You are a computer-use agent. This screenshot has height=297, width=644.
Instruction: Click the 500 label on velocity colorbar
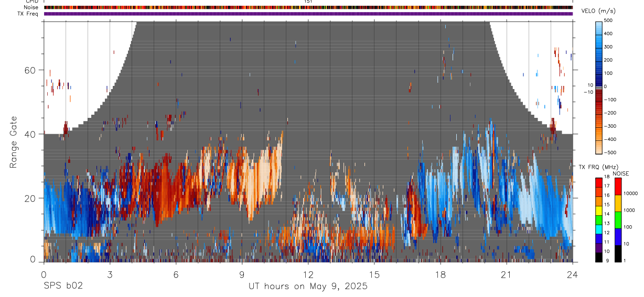tap(608, 20)
